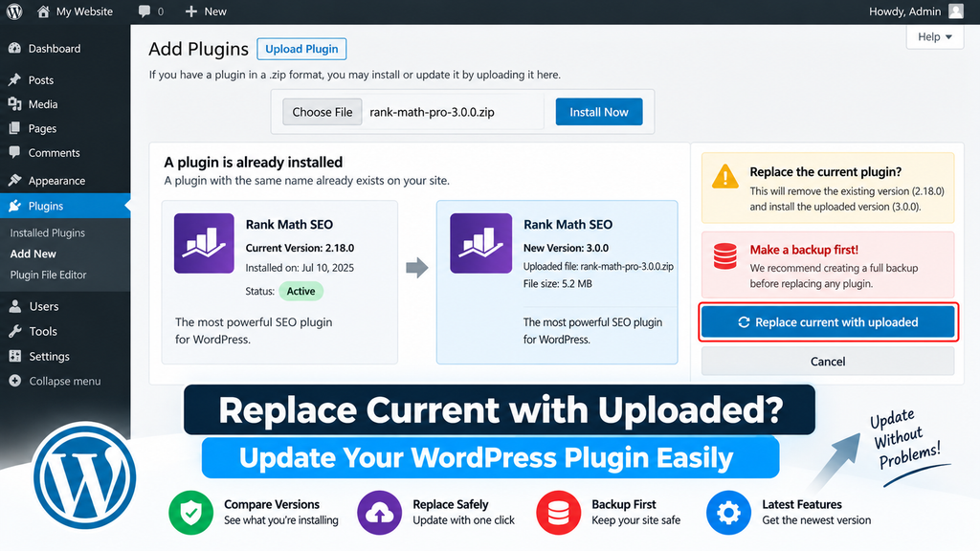Click blue gear Latest Features icon
980x551 pixels.
click(728, 513)
